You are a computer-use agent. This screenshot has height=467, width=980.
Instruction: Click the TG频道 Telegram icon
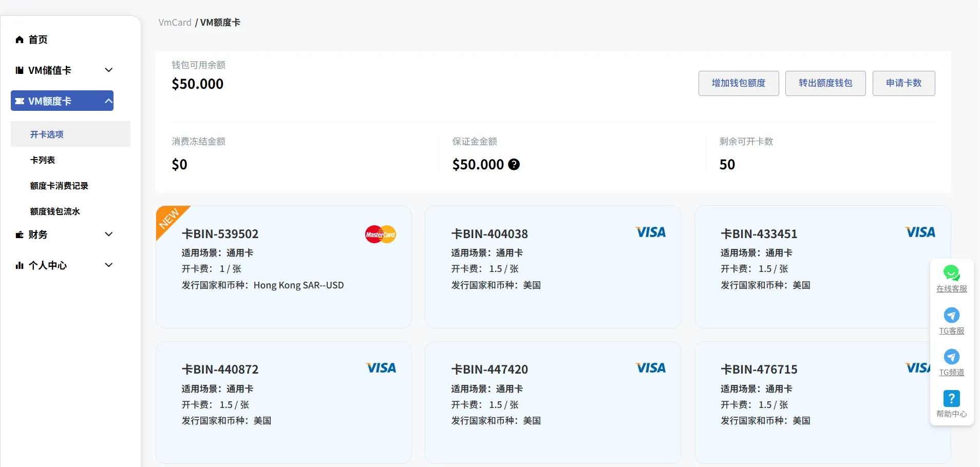click(951, 357)
